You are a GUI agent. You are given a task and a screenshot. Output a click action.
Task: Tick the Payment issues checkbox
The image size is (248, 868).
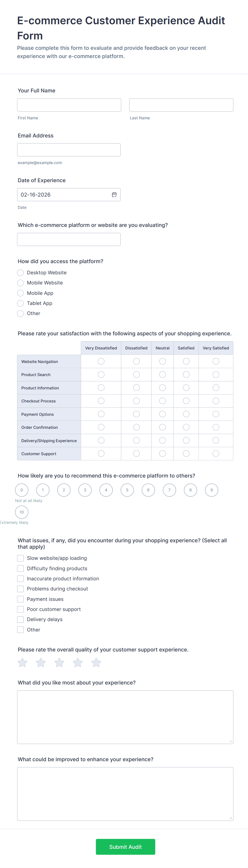click(x=21, y=599)
